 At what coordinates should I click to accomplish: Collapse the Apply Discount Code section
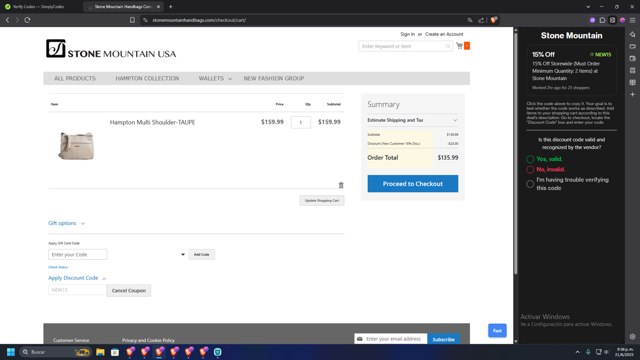click(x=77, y=278)
